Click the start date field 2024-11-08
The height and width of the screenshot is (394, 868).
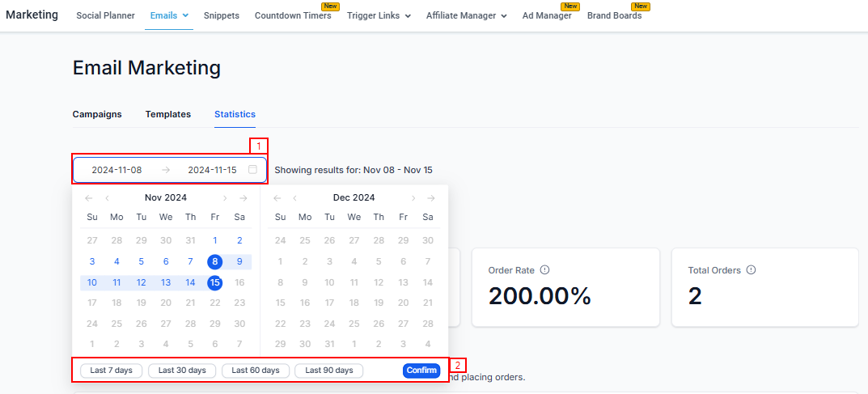(116, 170)
